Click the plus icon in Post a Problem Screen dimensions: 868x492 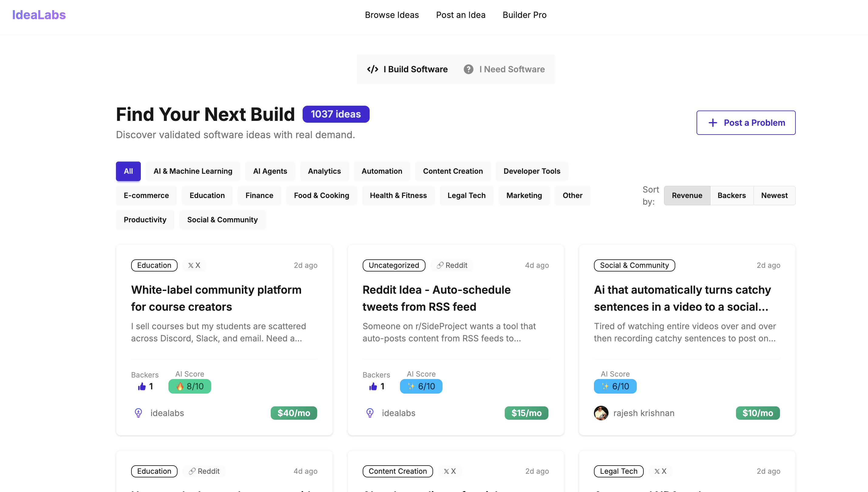click(x=712, y=123)
